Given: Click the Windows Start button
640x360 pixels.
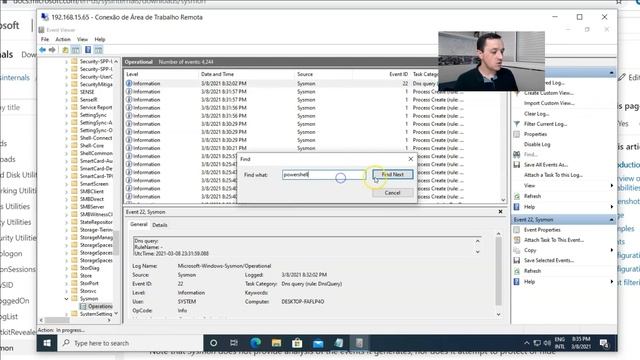Looking at the screenshot, I should (x=47, y=343).
